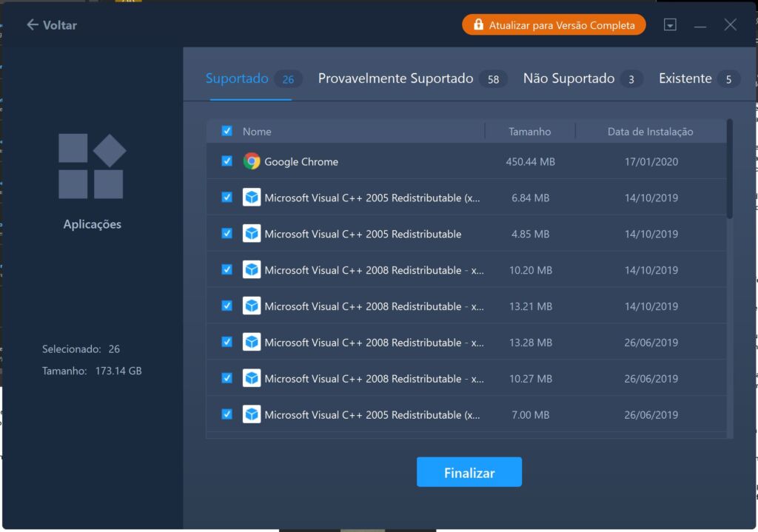
Task: Go back with the Voltar button
Action: [x=52, y=25]
